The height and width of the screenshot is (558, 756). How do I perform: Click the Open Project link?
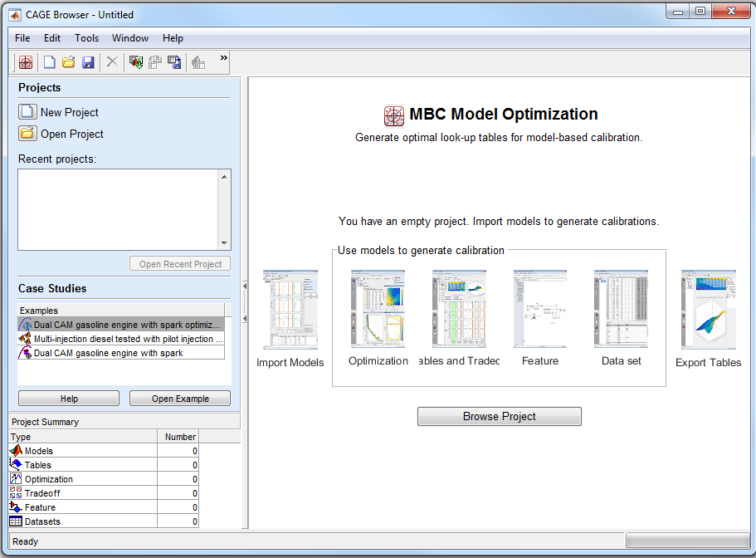(72, 134)
